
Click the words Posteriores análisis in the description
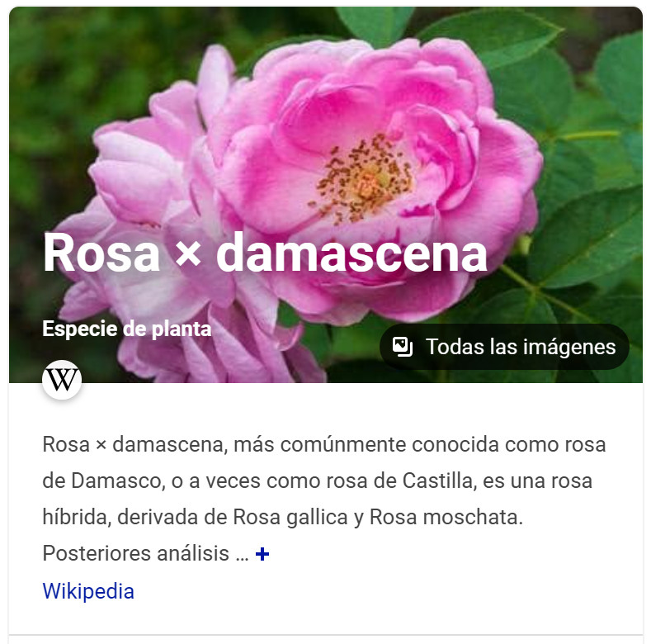pyautogui.click(x=136, y=553)
